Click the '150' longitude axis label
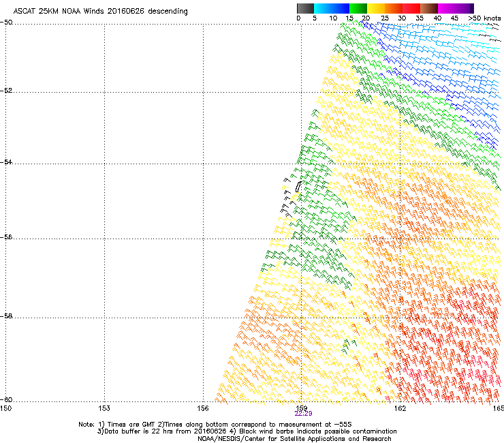504x443 pixels. tap(5, 408)
